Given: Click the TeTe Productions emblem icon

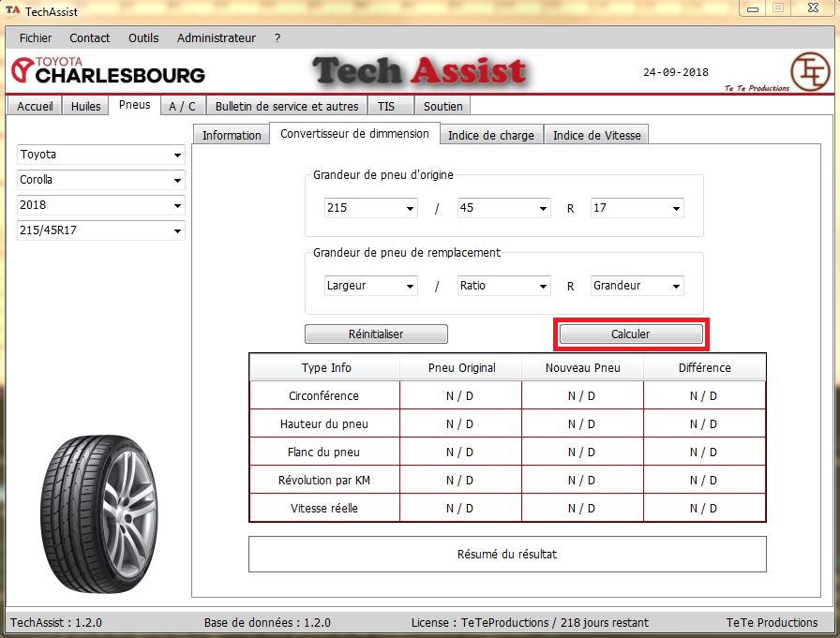Looking at the screenshot, I should tap(809, 71).
